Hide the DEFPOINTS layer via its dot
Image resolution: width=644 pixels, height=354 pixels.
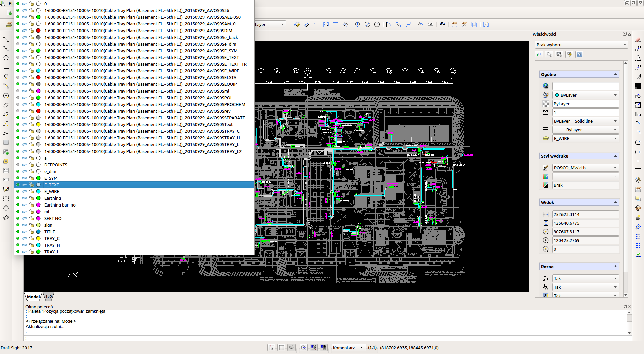pos(18,165)
